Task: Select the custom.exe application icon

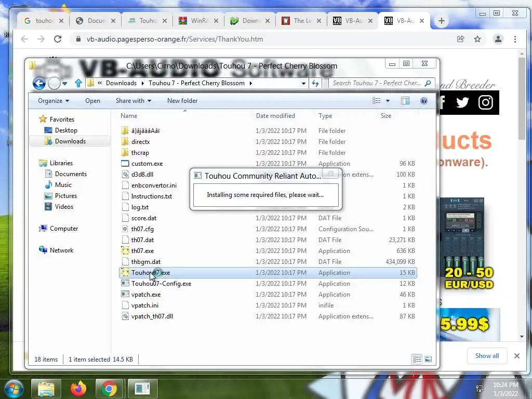Action: tap(125, 164)
